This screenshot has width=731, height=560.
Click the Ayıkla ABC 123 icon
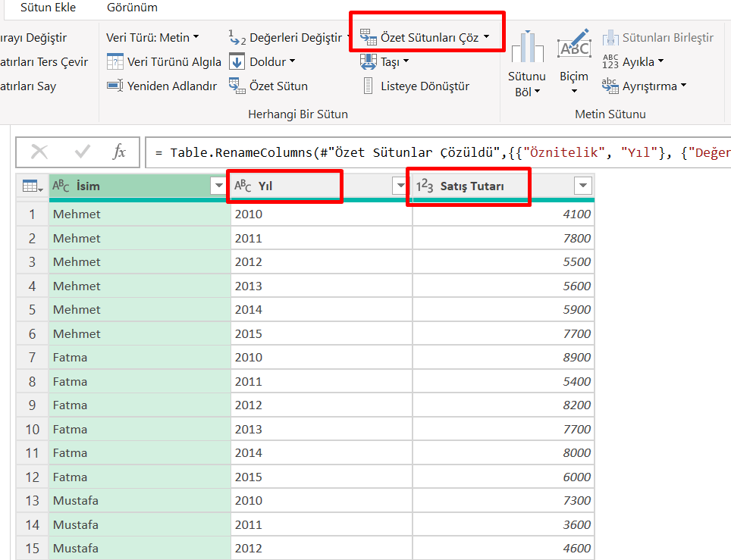(610, 61)
